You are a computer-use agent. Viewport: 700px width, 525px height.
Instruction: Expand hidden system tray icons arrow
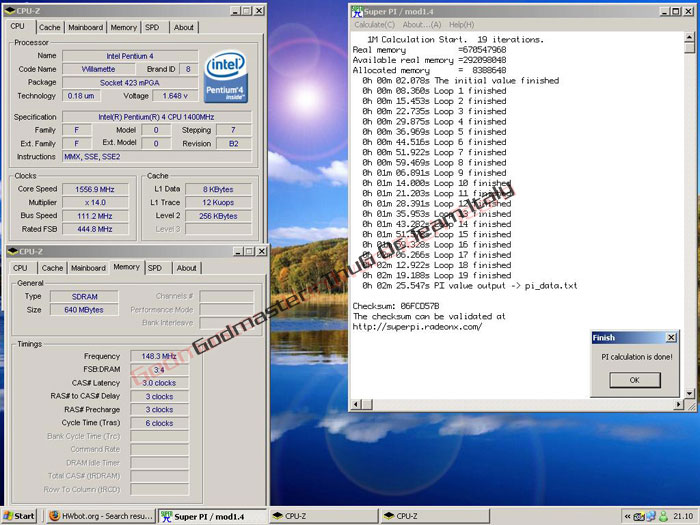(x=627, y=517)
